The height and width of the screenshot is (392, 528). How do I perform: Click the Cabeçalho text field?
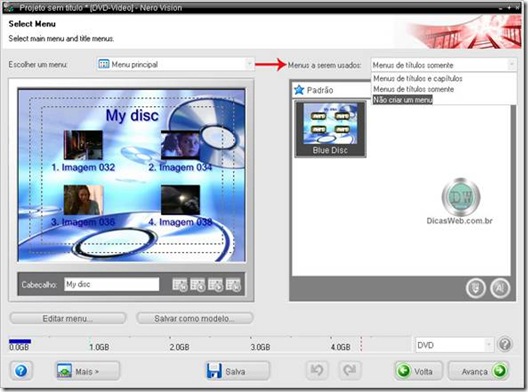point(112,284)
